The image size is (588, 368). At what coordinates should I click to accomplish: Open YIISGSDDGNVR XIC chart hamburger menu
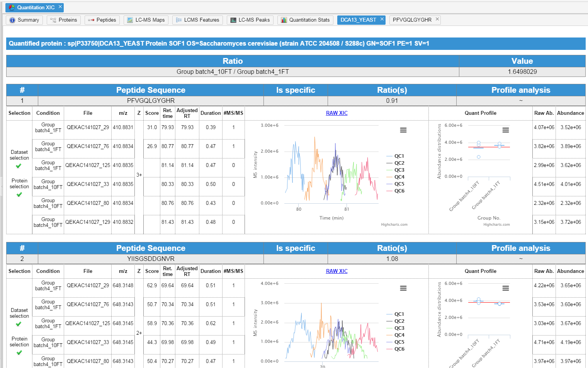[x=403, y=288]
